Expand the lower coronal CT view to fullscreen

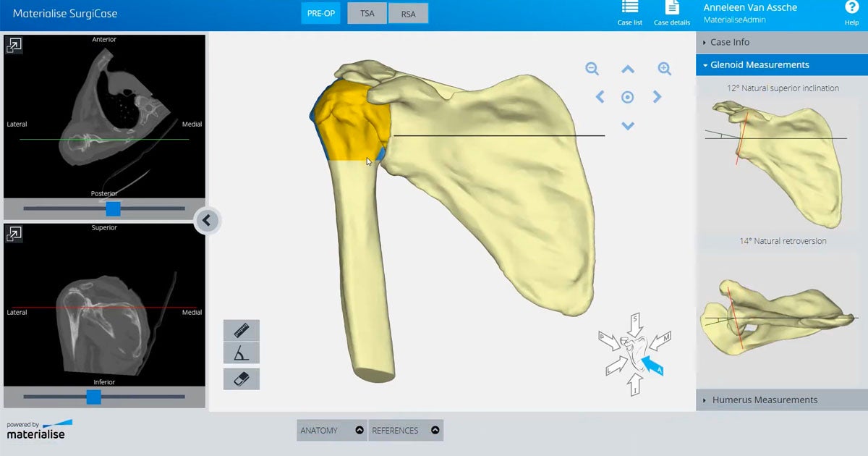pyautogui.click(x=14, y=234)
